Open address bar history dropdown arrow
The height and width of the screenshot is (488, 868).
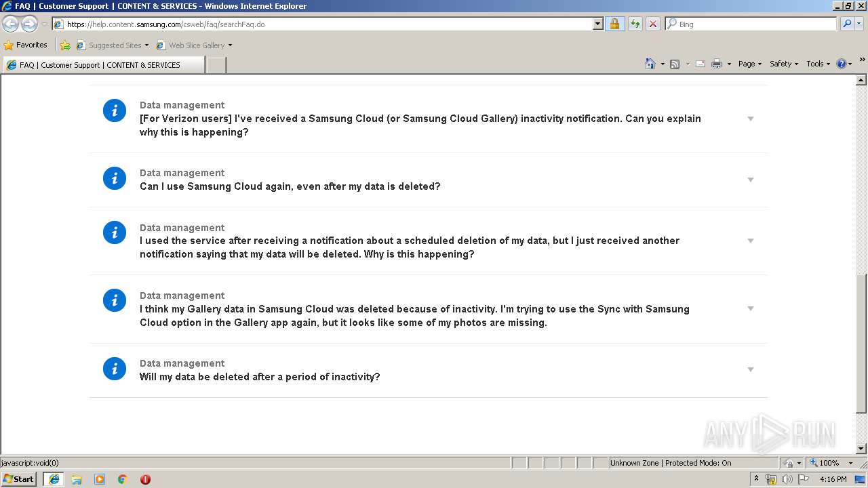point(597,24)
